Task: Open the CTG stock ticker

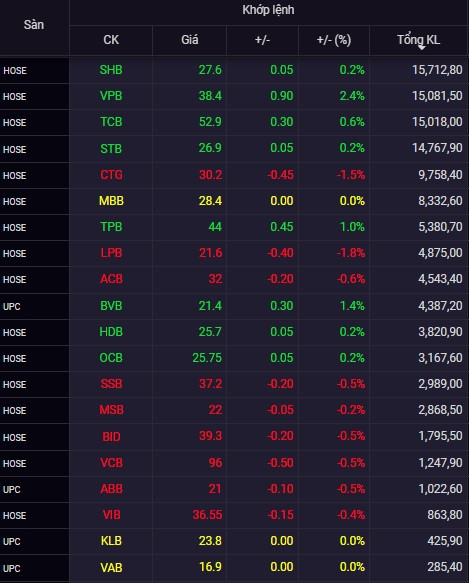Action: click(x=111, y=175)
